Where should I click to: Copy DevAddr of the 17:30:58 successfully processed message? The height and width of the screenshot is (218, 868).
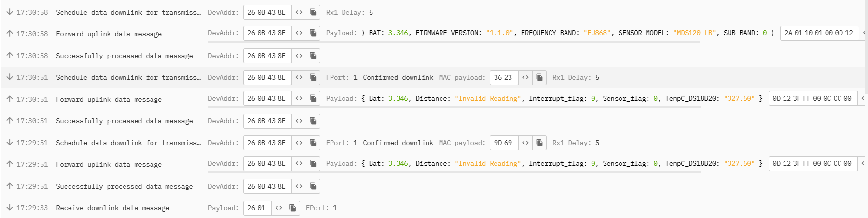click(313, 56)
